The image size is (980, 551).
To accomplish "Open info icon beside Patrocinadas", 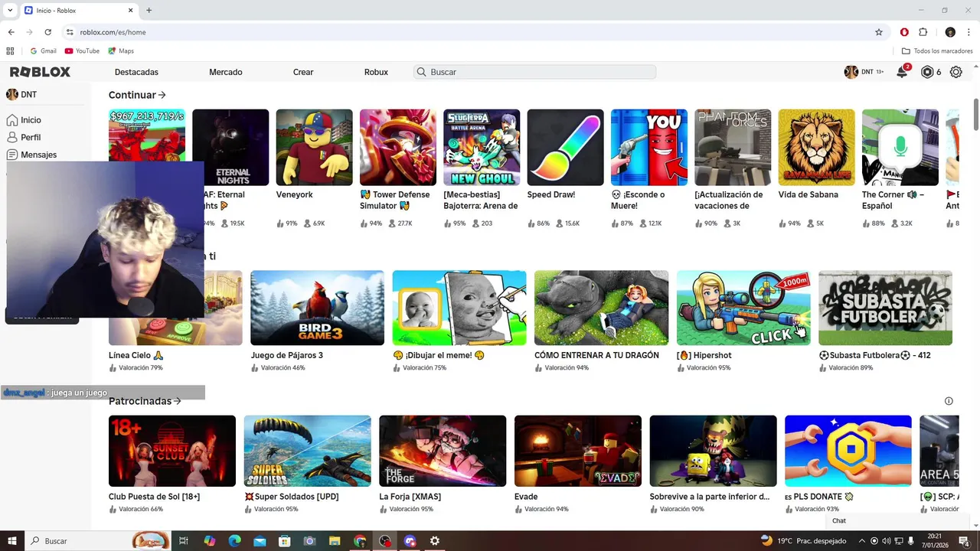I will 949,401.
